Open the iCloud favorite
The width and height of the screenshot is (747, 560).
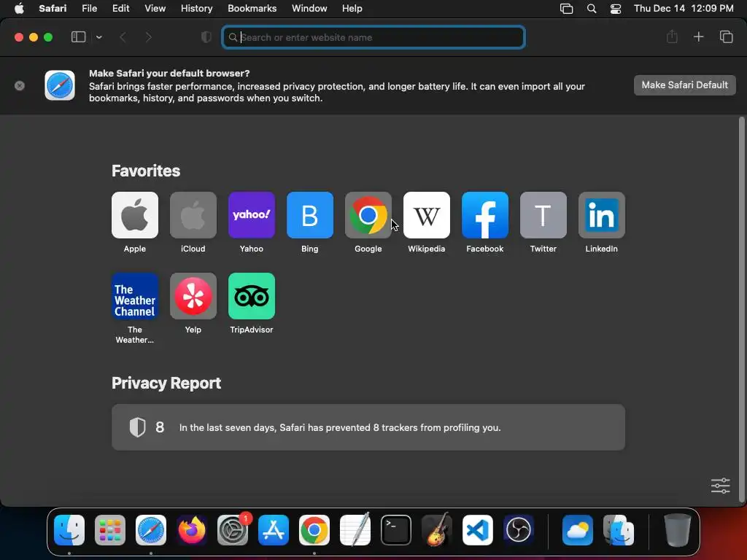(x=193, y=215)
